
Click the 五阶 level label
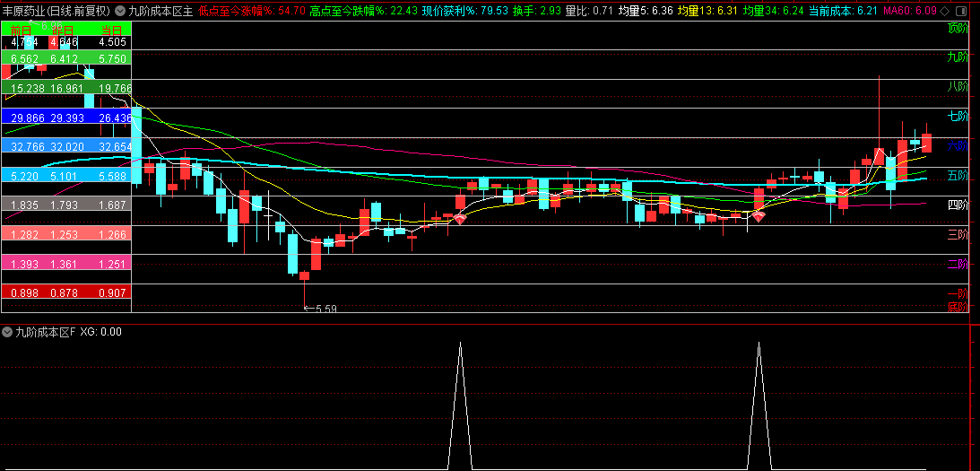pos(958,175)
